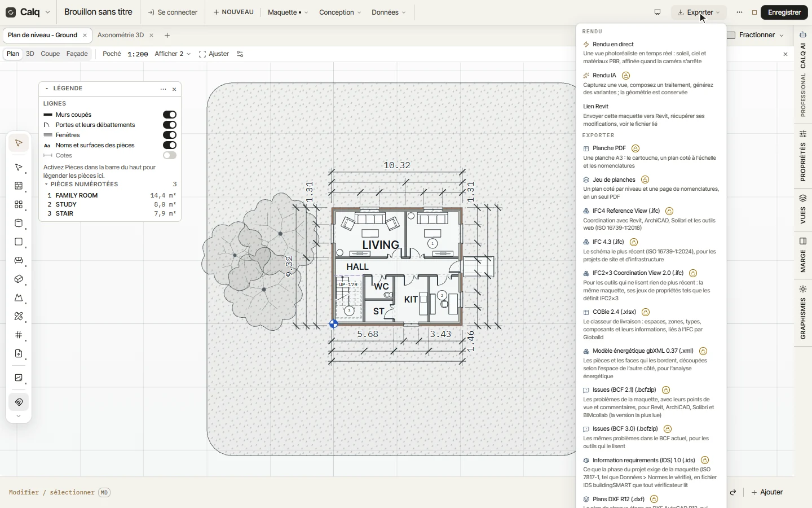Enable the Cotes toggle
The height and width of the screenshot is (508, 812).
170,156
